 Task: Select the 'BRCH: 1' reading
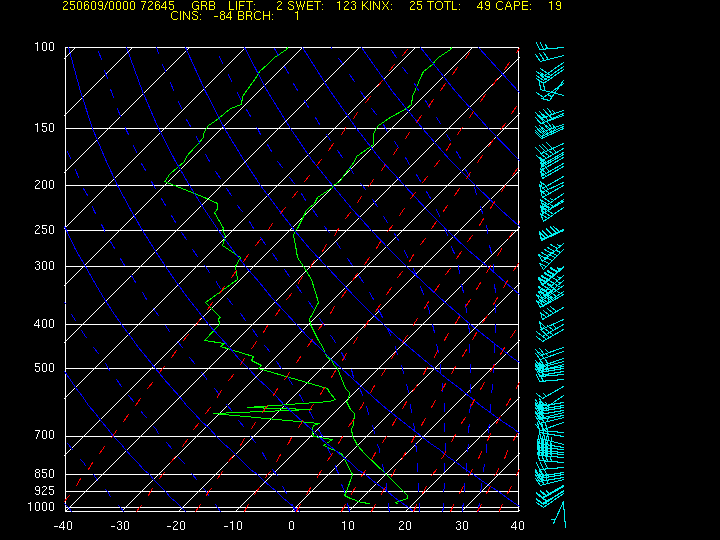pyautogui.click(x=269, y=16)
